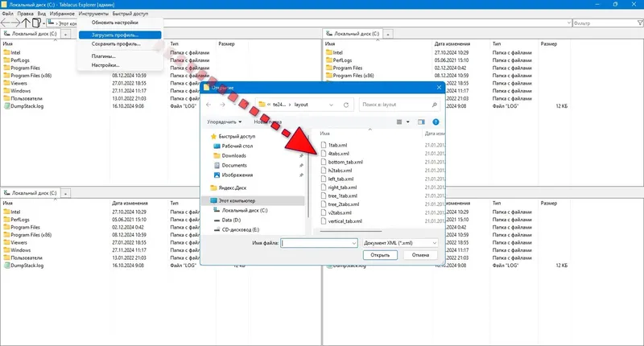644x346 pixels.
Task: Change the view mode icon in dialog
Action: click(399, 122)
